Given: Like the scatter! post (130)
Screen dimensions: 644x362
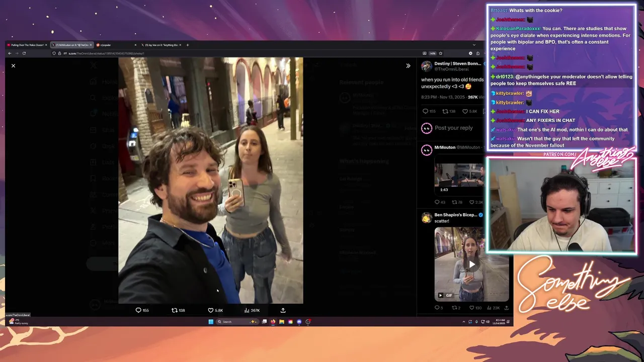Looking at the screenshot, I should (475, 308).
